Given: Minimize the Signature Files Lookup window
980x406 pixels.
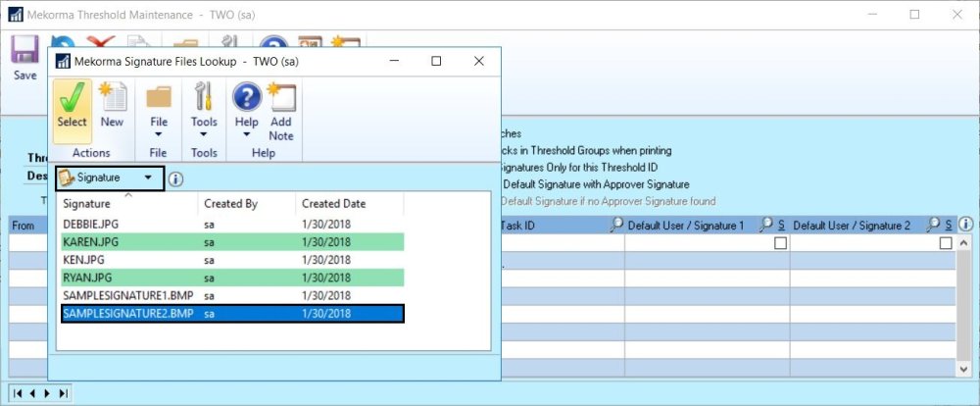Looking at the screenshot, I should tap(394, 62).
